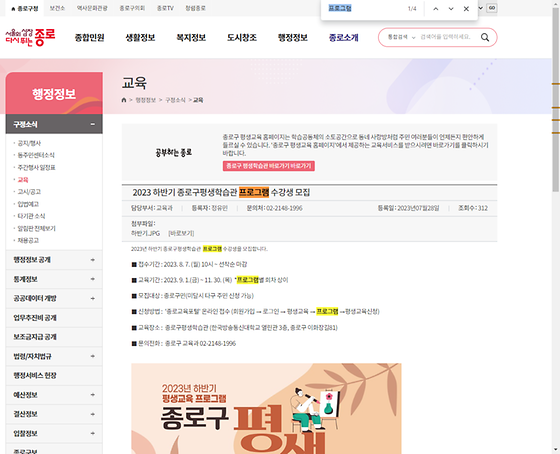This screenshot has width=560, height=454.
Task: Open 생활정보 main menu
Action: point(140,38)
